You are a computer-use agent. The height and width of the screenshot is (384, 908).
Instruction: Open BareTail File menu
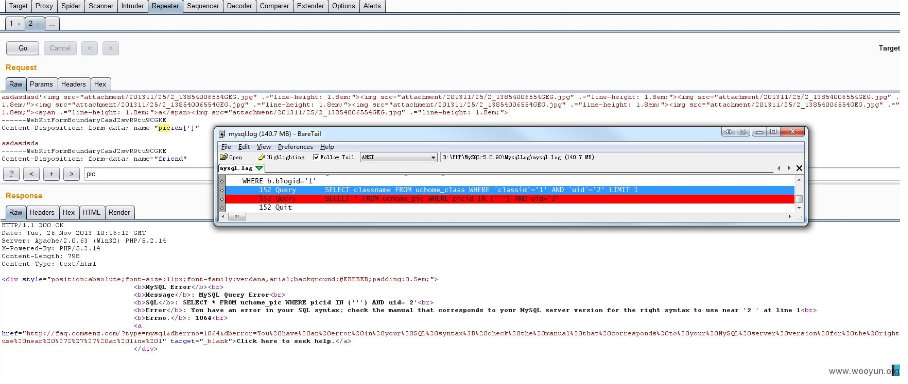point(225,147)
